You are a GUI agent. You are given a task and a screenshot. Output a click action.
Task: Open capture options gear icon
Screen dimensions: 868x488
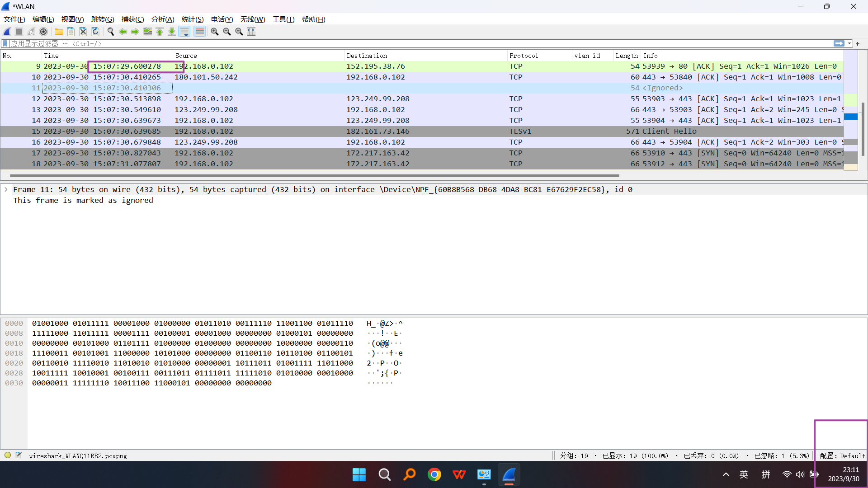43,32
